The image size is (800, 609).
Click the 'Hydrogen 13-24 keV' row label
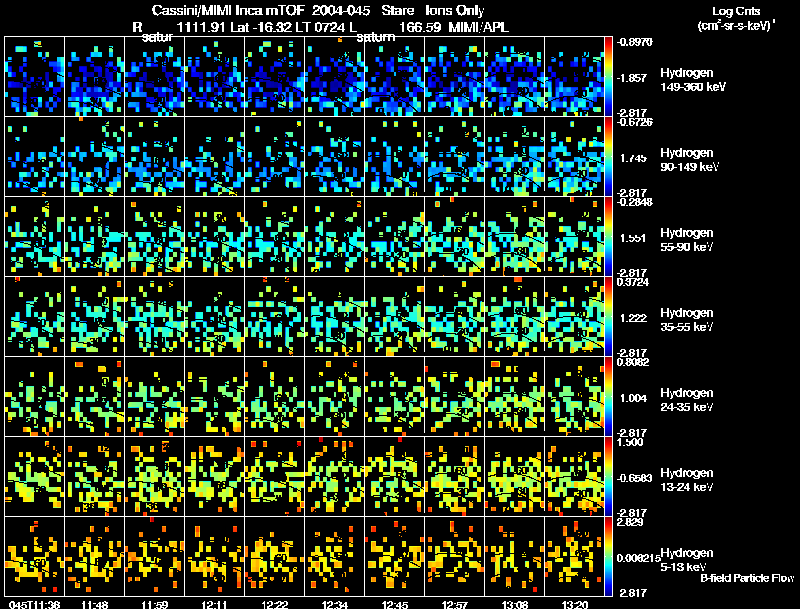[687, 480]
